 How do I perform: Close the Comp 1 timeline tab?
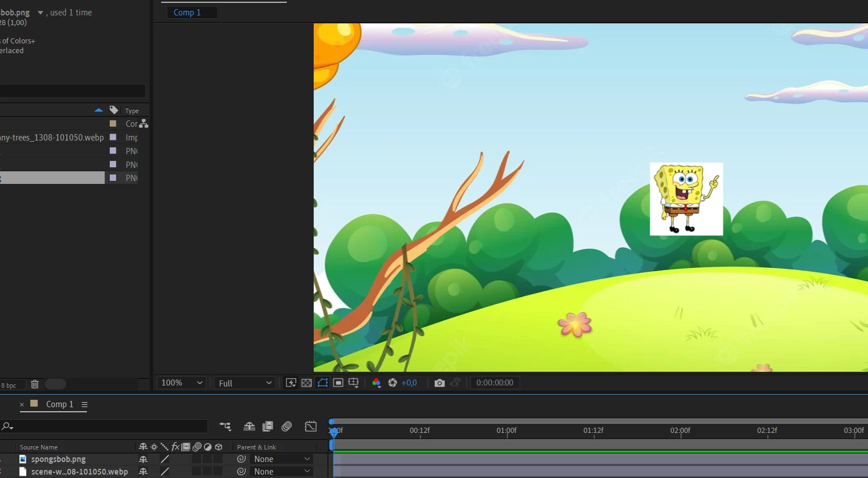coord(22,404)
